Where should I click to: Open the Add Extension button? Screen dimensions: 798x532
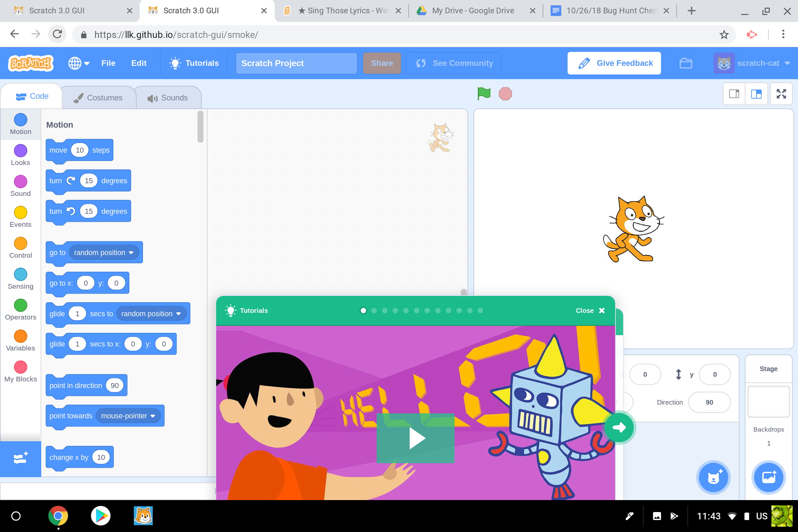pyautogui.click(x=20, y=459)
